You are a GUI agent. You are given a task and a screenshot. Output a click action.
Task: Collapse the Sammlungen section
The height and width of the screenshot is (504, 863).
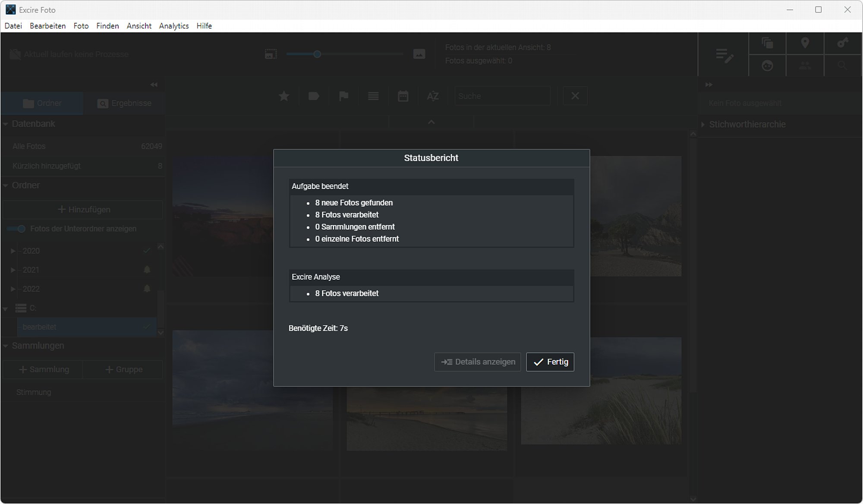tap(6, 346)
